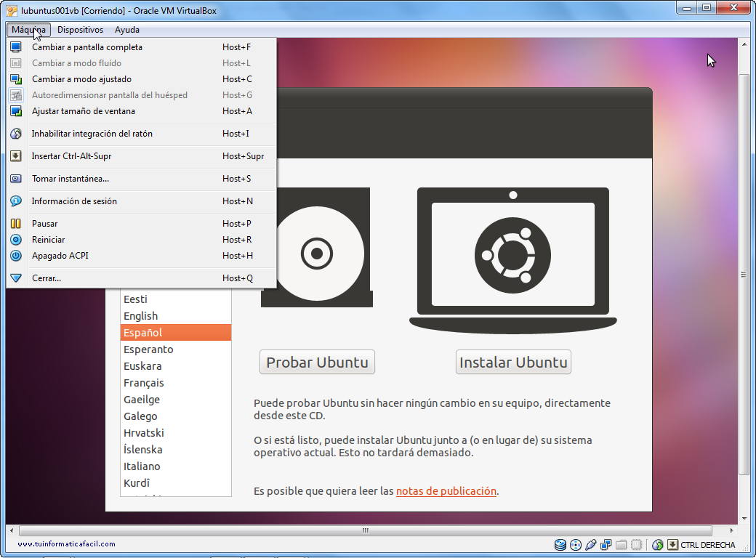Image resolution: width=756 pixels, height=558 pixels.
Task: Click the laptop illustration above Instalar Ubuntu
Action: tap(513, 260)
